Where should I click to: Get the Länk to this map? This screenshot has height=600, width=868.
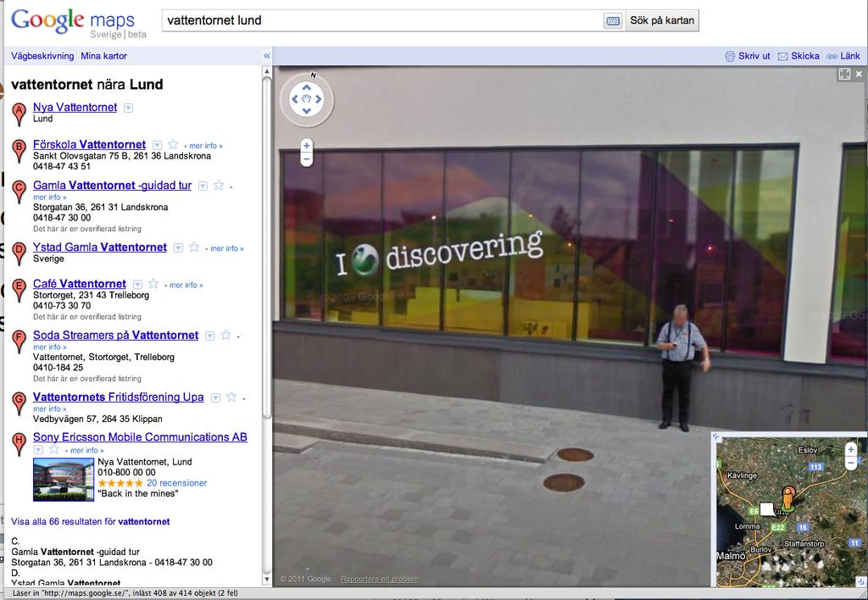[850, 56]
